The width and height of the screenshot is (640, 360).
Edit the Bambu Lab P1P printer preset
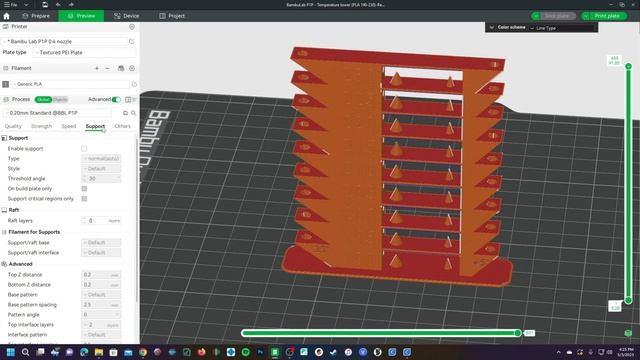pyautogui.click(x=131, y=41)
